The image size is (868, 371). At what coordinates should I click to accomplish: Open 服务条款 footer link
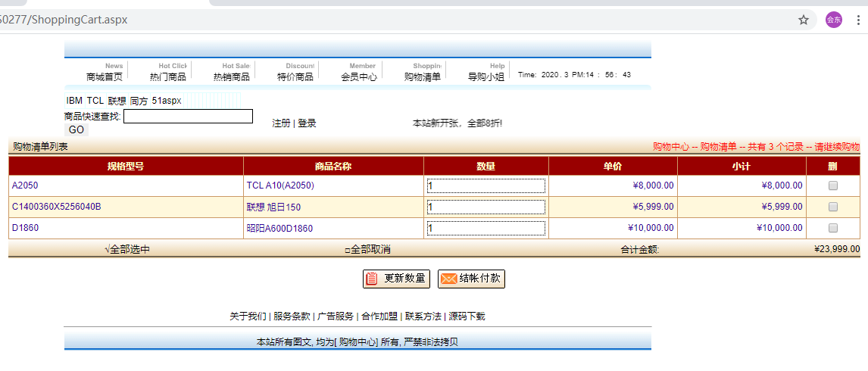pos(292,316)
